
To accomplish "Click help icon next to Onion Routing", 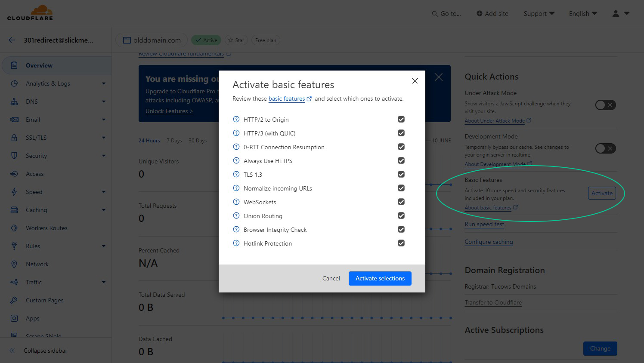I will 236,215.
